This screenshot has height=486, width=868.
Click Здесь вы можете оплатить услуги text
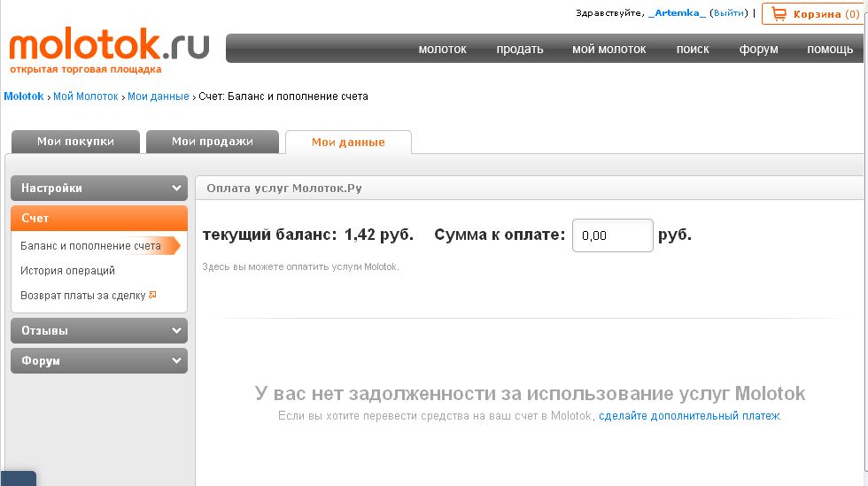pos(300,266)
